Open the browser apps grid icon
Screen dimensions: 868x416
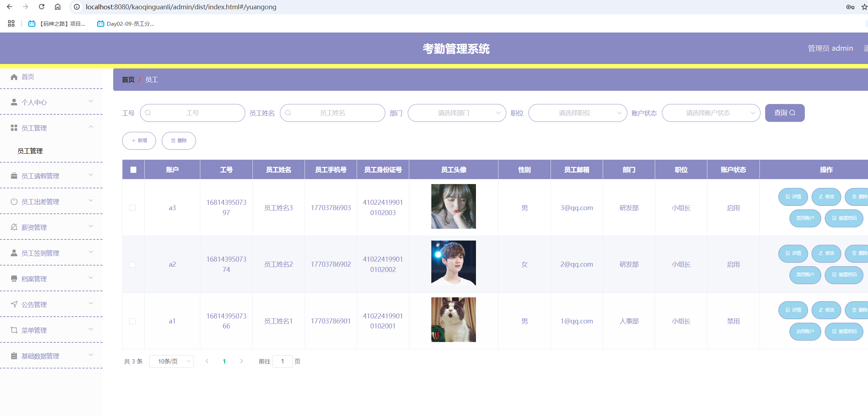[11, 24]
